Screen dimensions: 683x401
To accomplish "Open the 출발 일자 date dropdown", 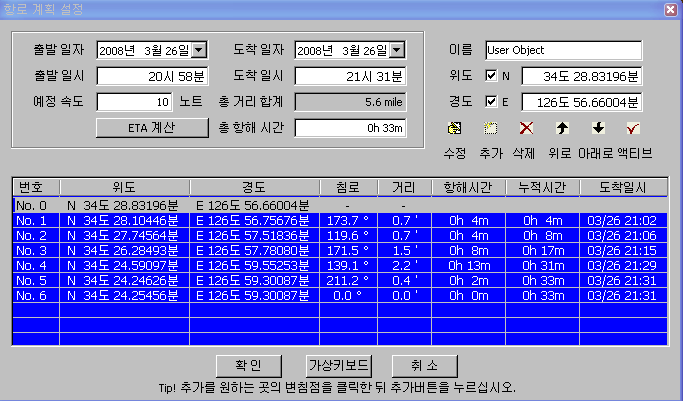I will coord(199,50).
